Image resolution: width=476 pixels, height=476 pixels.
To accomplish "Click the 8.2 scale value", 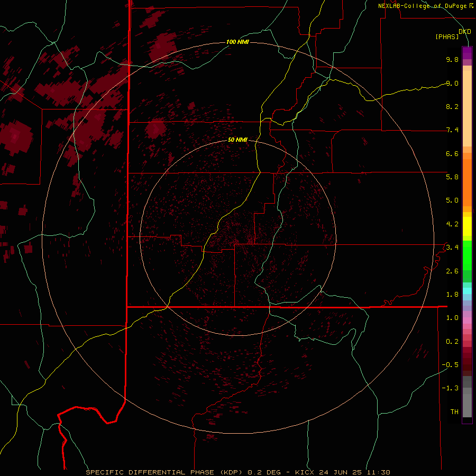I will 452,106.
